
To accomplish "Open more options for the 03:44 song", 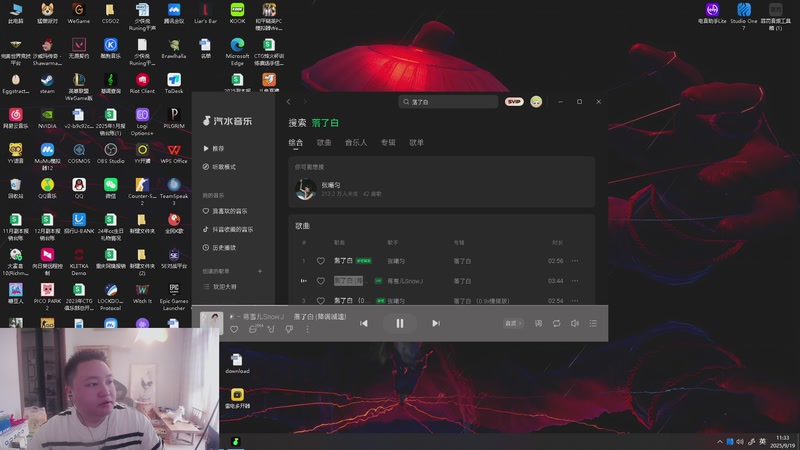I will tap(575, 281).
